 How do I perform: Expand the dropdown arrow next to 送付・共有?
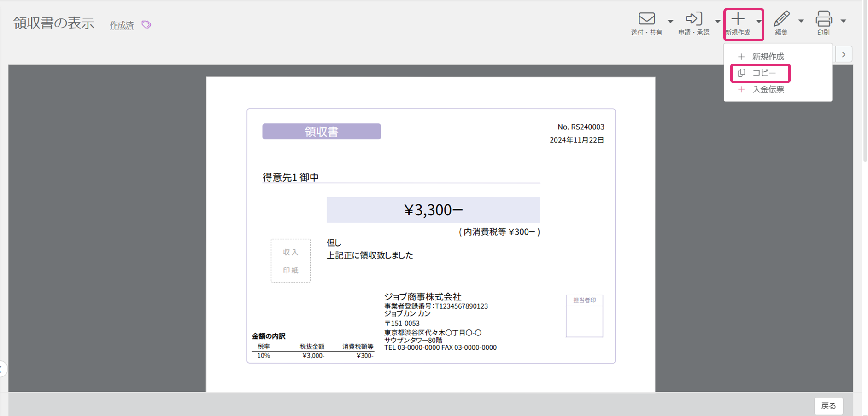pyautogui.click(x=670, y=21)
